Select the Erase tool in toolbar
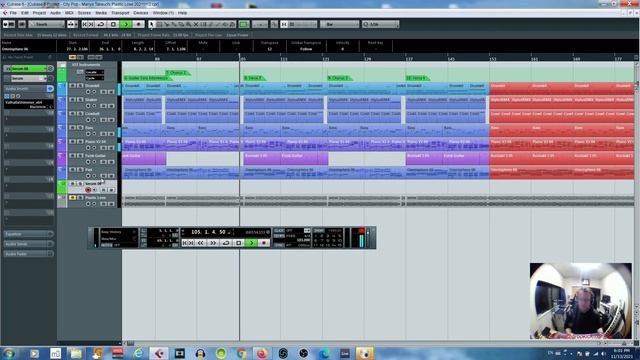 click(x=181, y=24)
